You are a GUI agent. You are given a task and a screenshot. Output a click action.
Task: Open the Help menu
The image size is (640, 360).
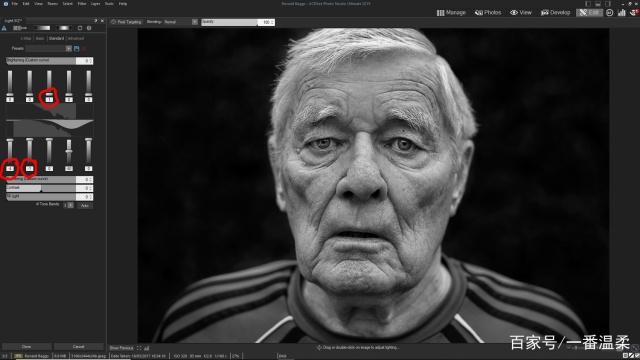tap(123, 4)
